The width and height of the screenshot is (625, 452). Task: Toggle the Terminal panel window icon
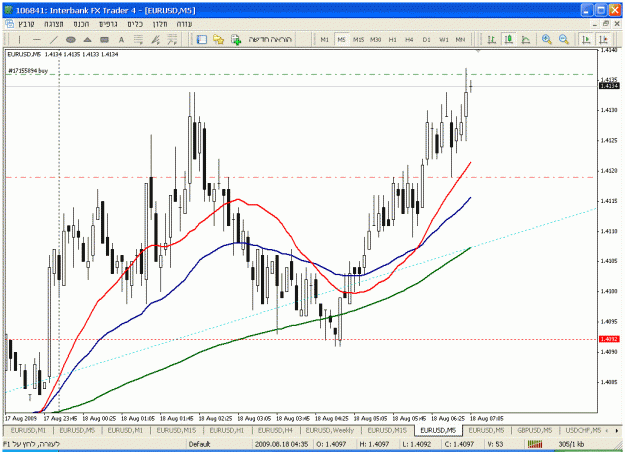[202, 39]
